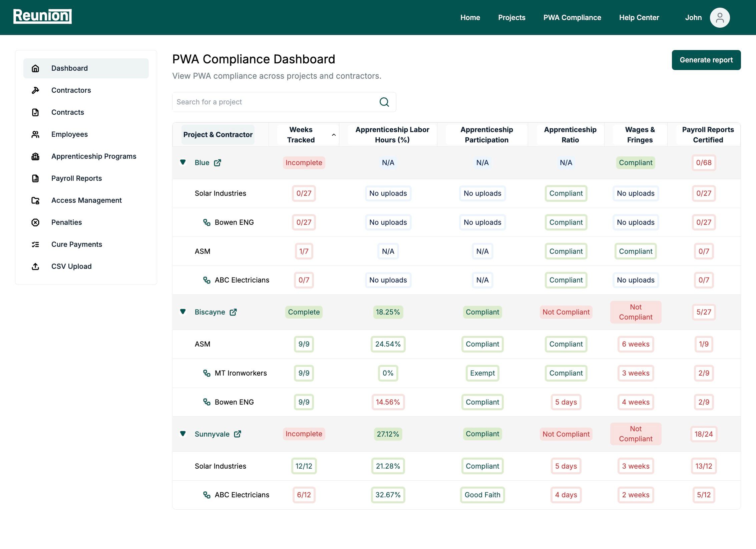Click the search magnifier icon
The width and height of the screenshot is (756, 549).
click(x=384, y=102)
